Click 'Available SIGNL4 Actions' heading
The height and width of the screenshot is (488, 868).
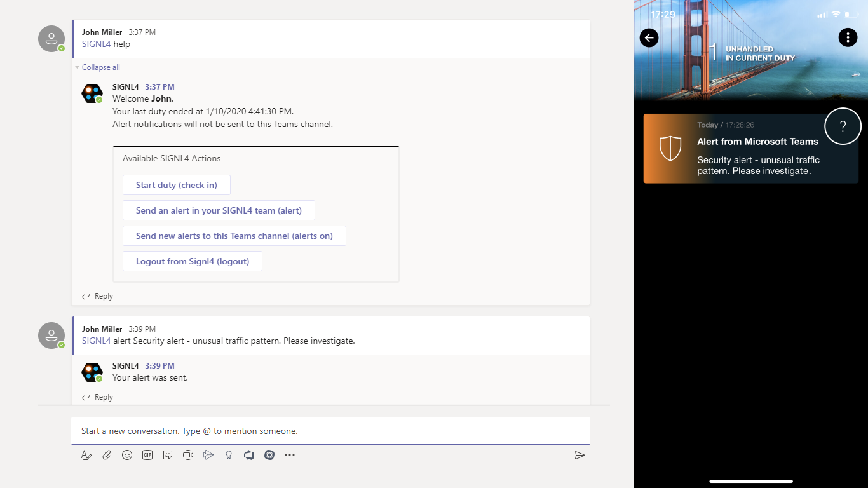click(172, 158)
